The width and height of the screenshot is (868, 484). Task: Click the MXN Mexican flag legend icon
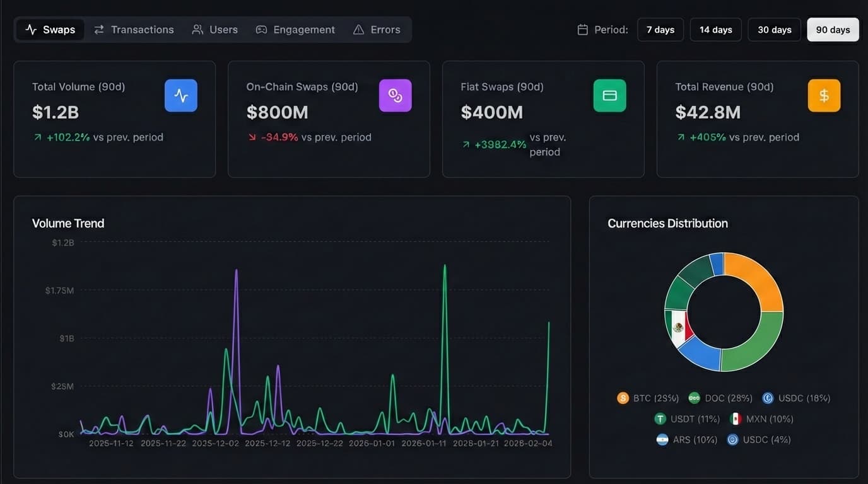[736, 419]
